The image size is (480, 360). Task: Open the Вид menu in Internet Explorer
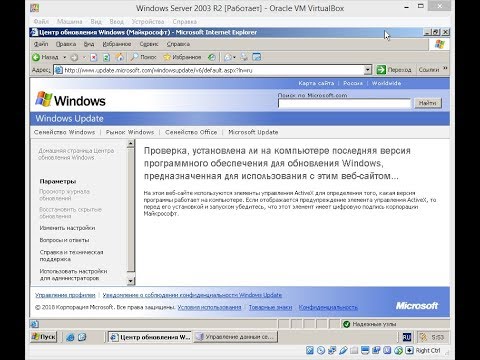click(89, 44)
